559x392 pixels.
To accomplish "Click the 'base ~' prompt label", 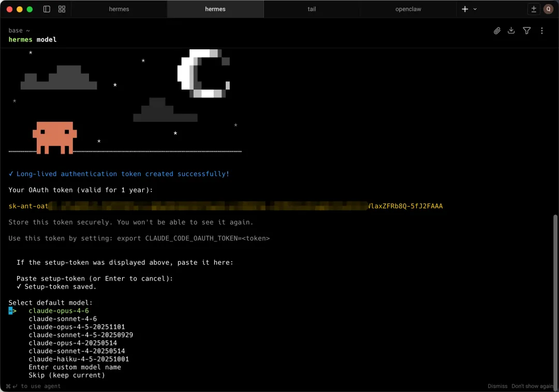I will coord(19,31).
